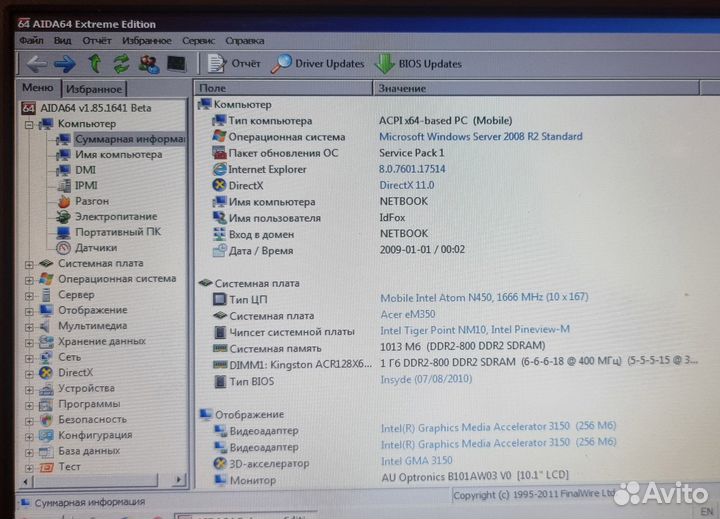Screen dimensions: 720x519
Task: Click the Отчёт report toolbar button
Action: coord(234,64)
